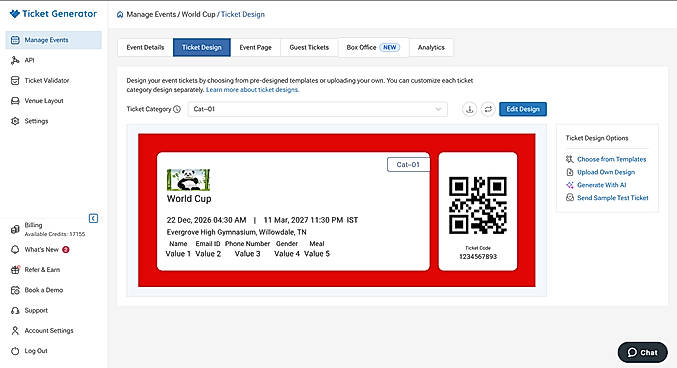Open the Event Page tab
The width and height of the screenshot is (677, 368).
pos(256,48)
